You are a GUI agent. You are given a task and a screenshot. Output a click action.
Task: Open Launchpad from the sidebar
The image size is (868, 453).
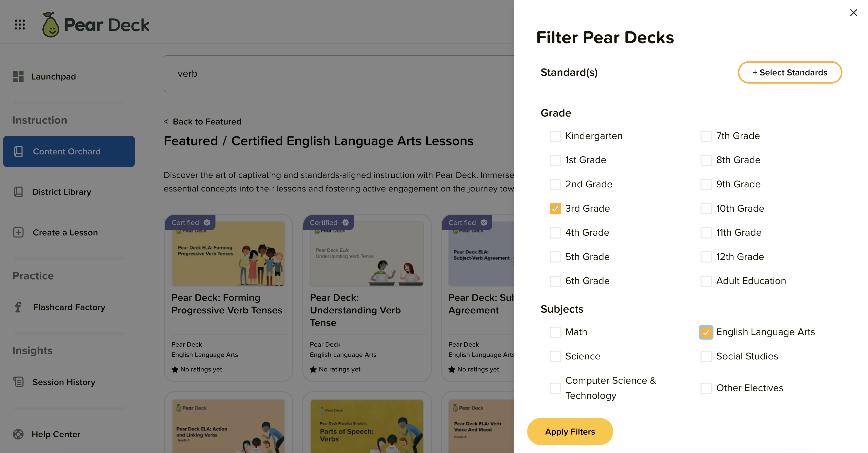pos(53,77)
